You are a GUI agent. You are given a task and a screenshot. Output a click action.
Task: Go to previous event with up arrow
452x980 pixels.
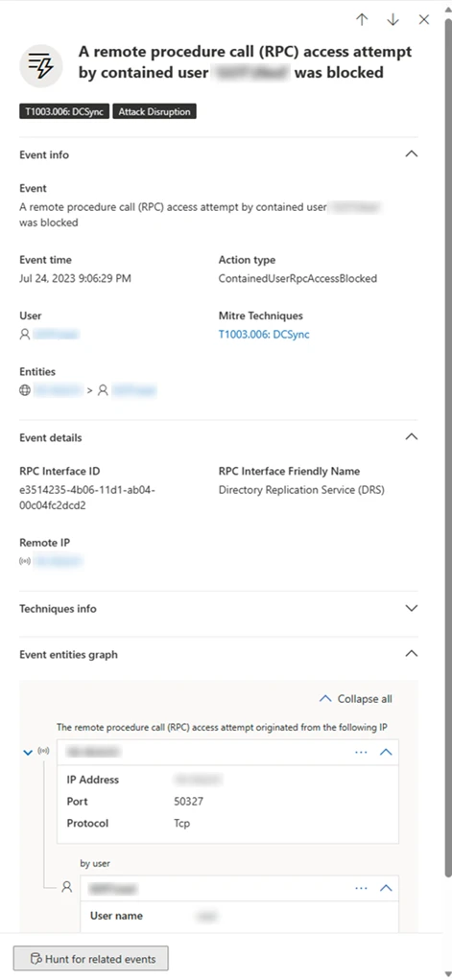click(x=362, y=19)
